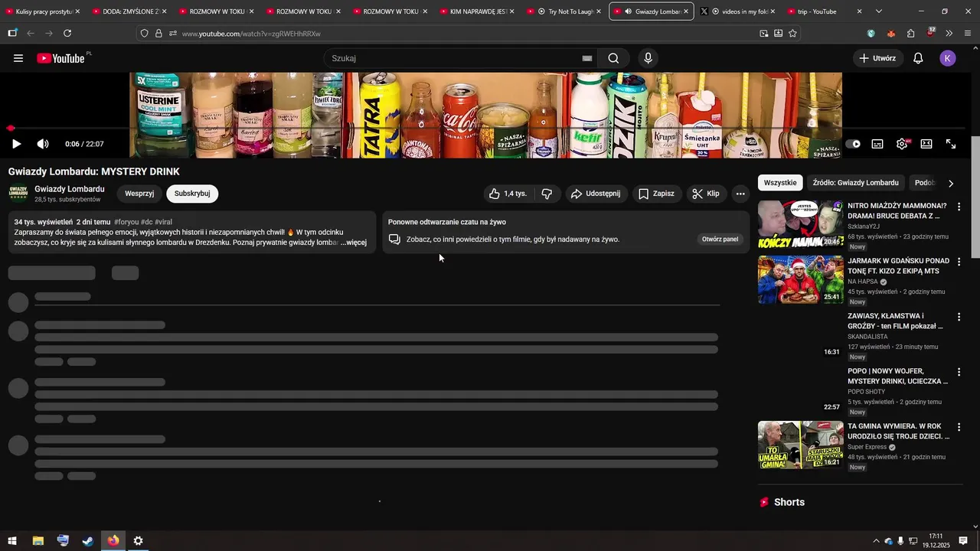Switch to Try Not To Laugh browser tab
Viewport: 980px width, 551px height.
(x=565, y=11)
